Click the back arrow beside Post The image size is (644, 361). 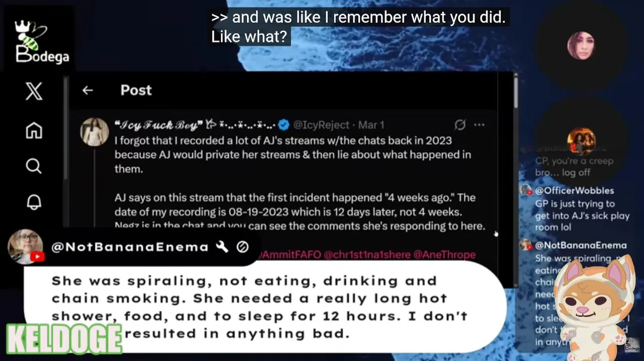coord(88,90)
